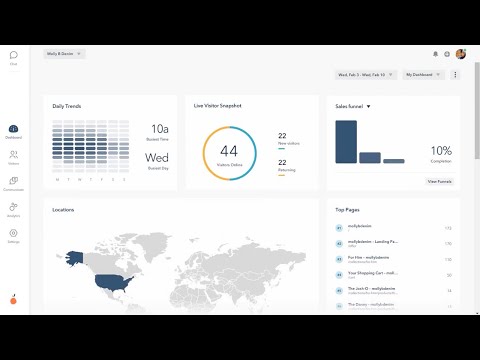Open the My Dashboard dropdown

tap(423, 75)
